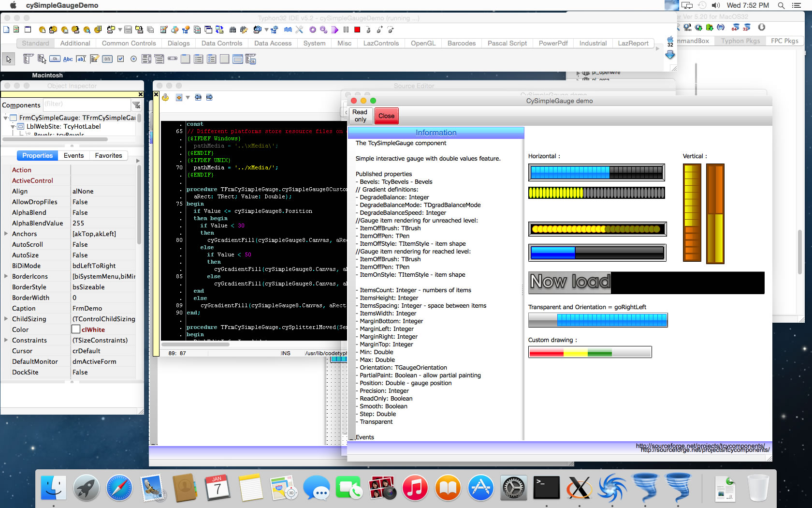Open the FPC Pkgs tab
Viewport: 812px width, 508px height.
coord(784,41)
